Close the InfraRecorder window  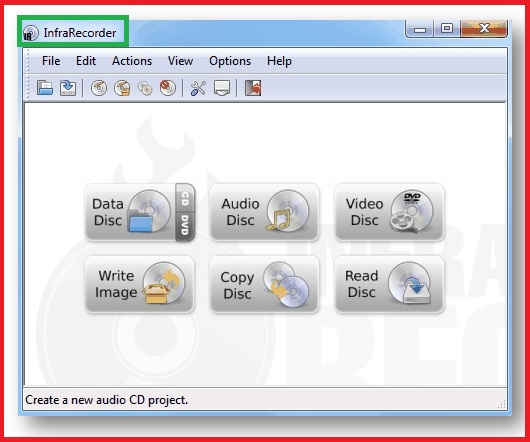pos(484,28)
